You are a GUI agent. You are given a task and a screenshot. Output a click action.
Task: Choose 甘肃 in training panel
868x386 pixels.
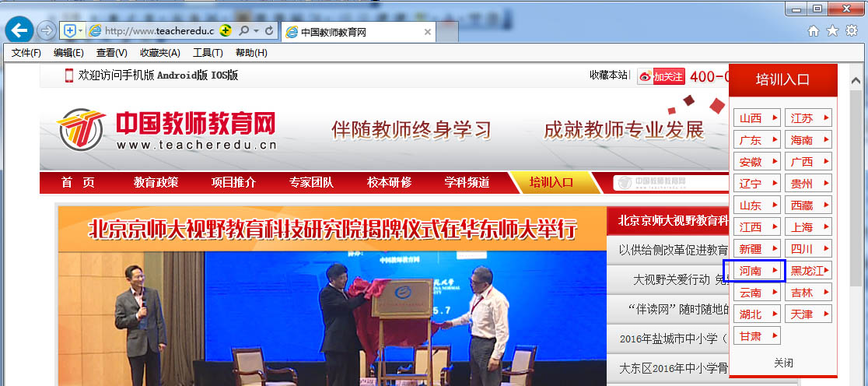(757, 335)
